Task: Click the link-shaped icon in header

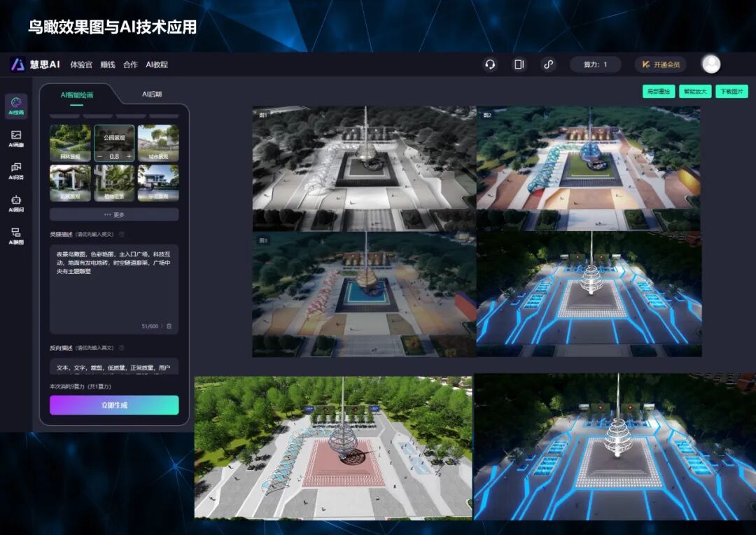Action: click(x=548, y=64)
